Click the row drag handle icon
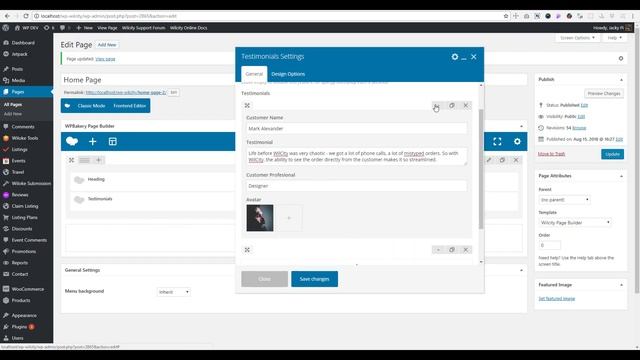This screenshot has width=640, height=360. tap(71, 160)
